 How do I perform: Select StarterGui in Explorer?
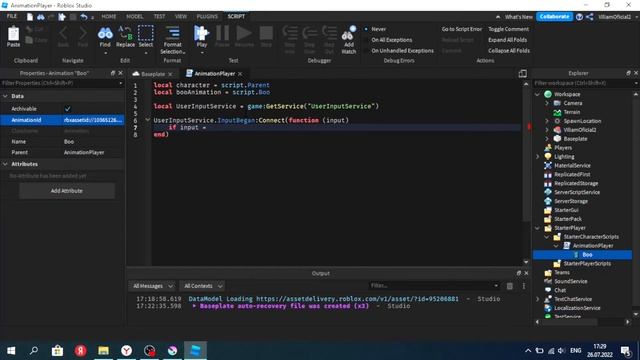(x=566, y=210)
